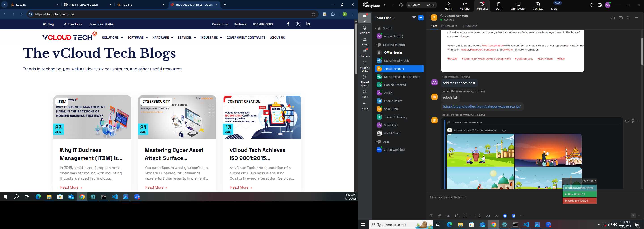644x229 pixels.
Task: Open Zoom history clock icon
Action: tap(401, 5)
